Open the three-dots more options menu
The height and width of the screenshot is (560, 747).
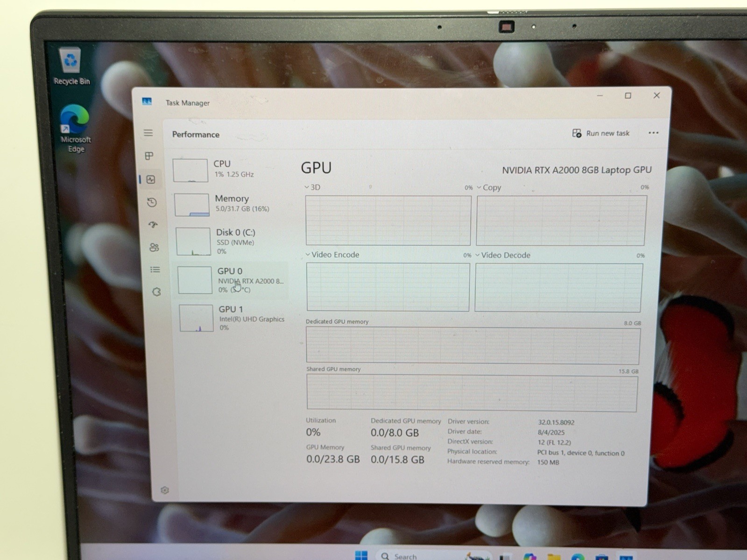click(x=653, y=133)
